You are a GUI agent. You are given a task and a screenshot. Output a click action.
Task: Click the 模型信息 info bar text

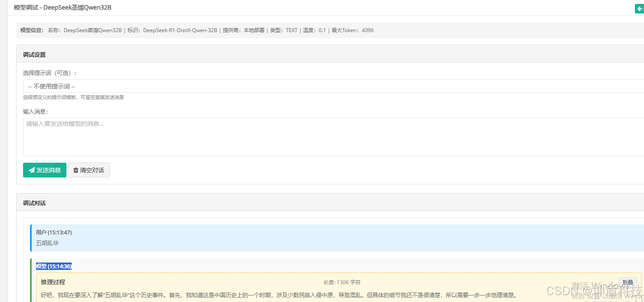tap(197, 30)
